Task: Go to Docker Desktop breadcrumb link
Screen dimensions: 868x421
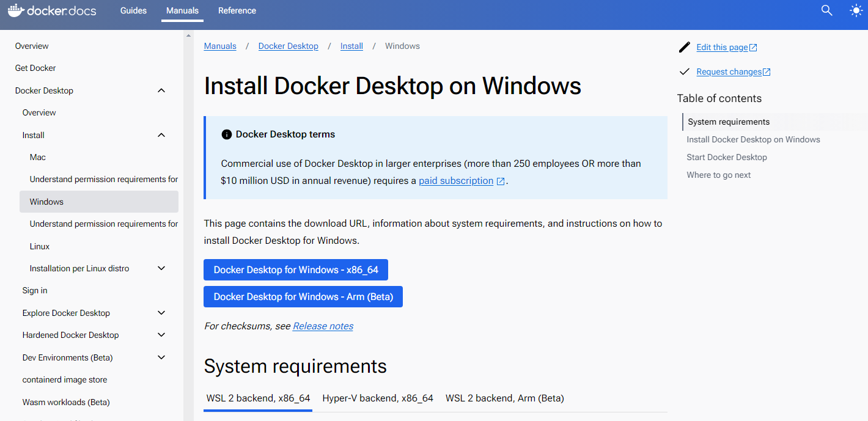Action: [x=289, y=46]
